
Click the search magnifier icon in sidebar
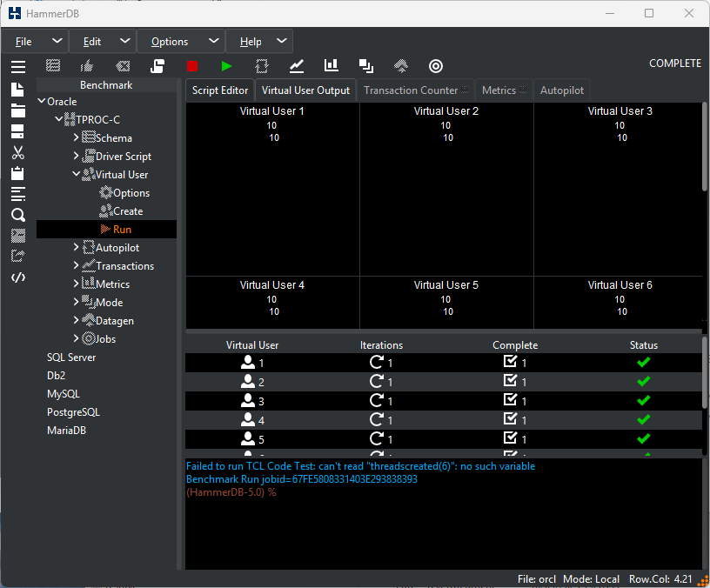(x=18, y=215)
